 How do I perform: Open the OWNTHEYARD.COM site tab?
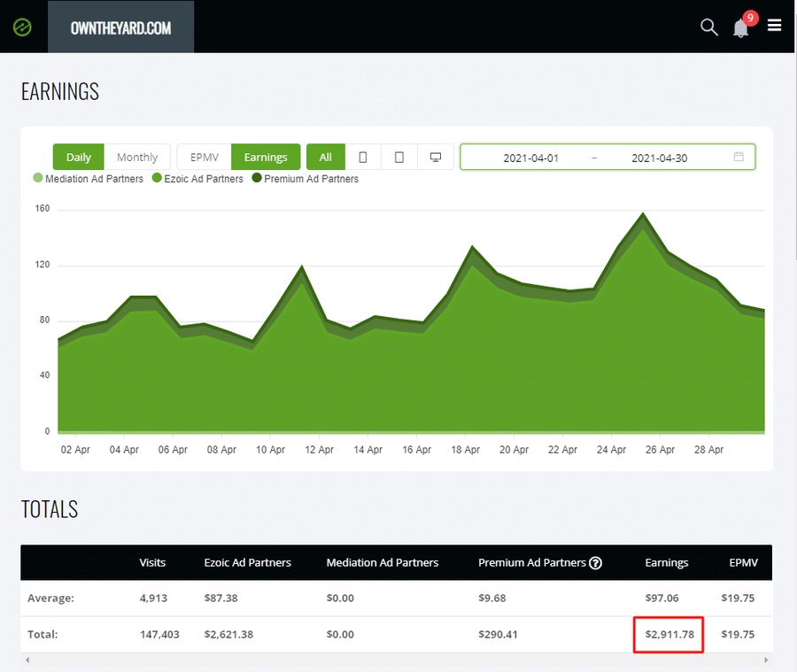pos(121,27)
